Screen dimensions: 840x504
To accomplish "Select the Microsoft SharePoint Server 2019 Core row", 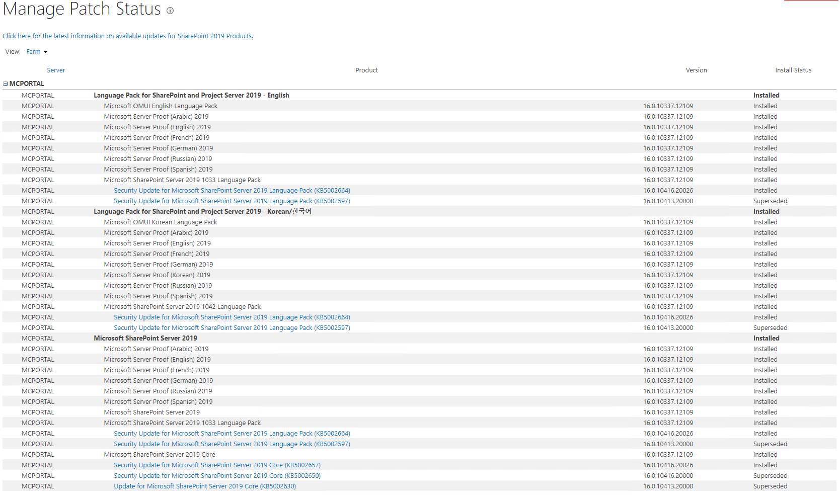I will (419, 455).
